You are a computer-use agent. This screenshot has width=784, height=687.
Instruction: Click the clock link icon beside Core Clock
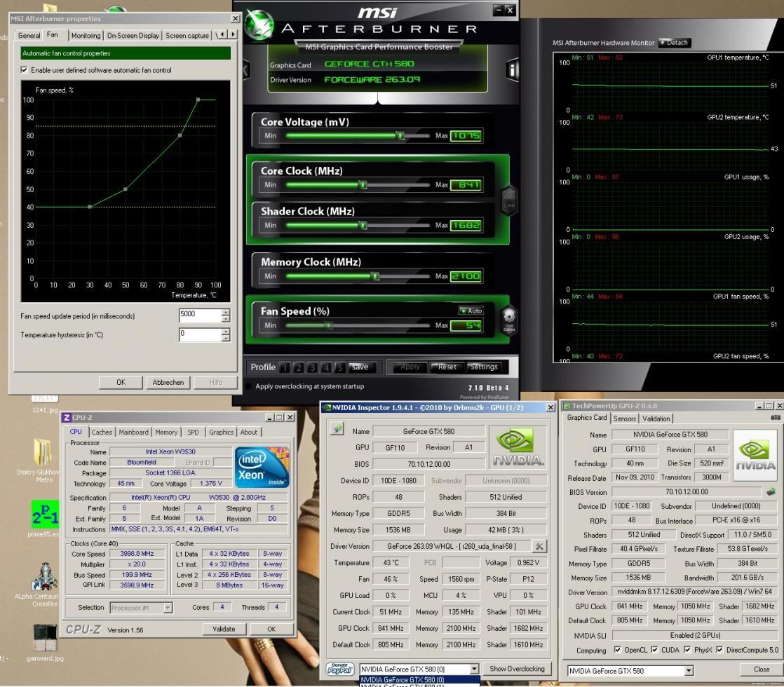point(508,200)
